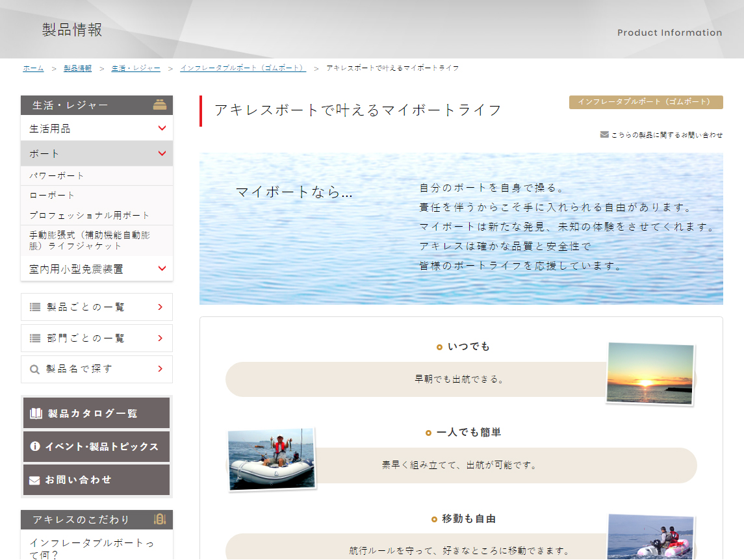
Task: Click the magnifier icon in 製品名で探す
Action: pos(34,369)
